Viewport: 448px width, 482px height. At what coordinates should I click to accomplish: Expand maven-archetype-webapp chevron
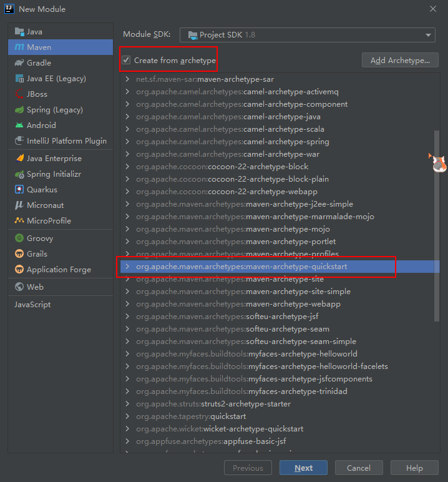pyautogui.click(x=127, y=303)
